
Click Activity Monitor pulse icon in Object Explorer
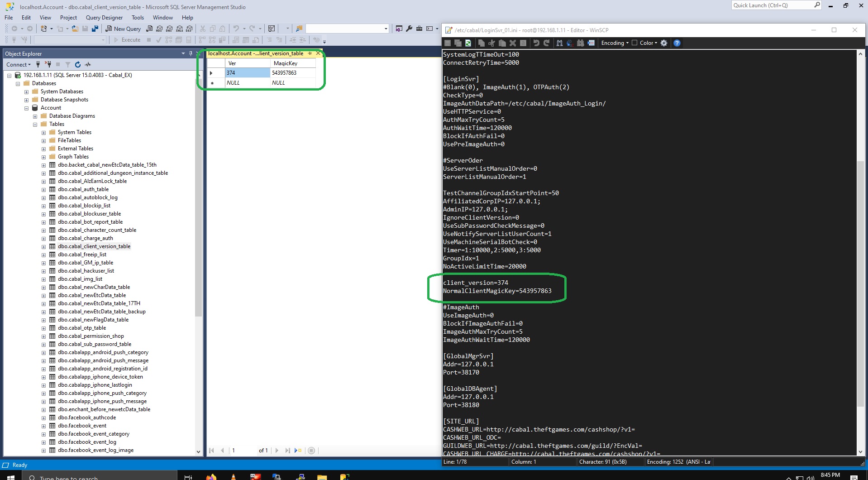(x=88, y=64)
